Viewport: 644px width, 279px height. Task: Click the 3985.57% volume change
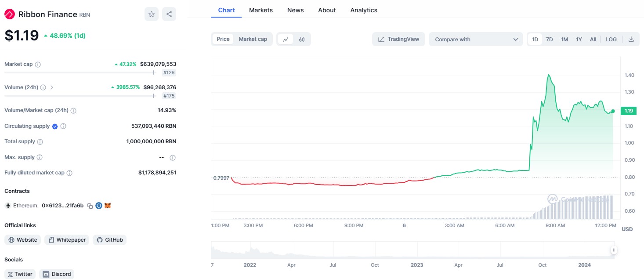pos(125,87)
